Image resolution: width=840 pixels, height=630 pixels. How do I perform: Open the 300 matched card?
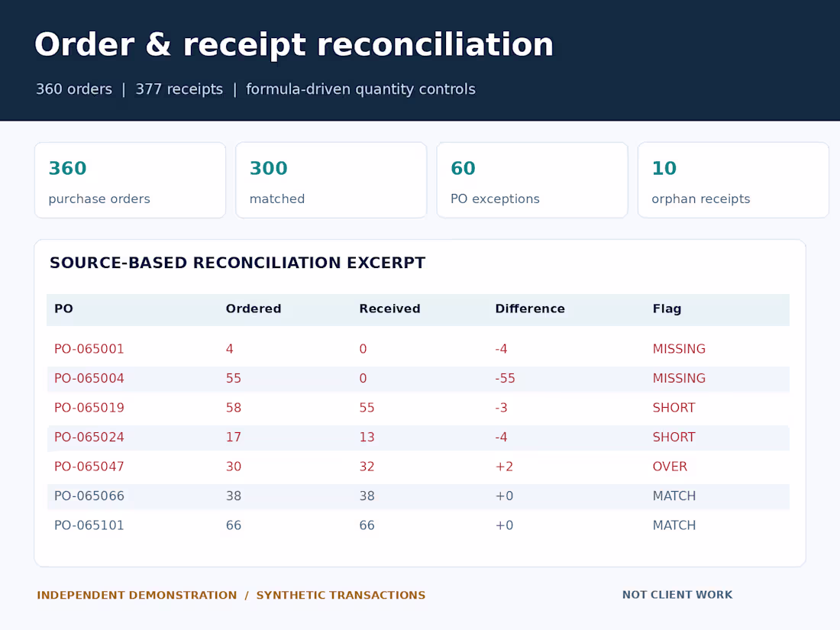[331, 180]
